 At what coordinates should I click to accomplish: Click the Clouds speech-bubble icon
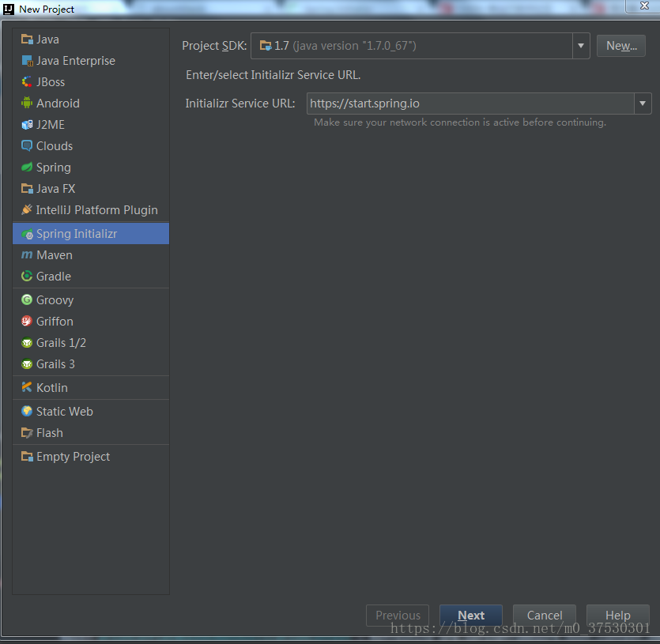tap(27, 146)
